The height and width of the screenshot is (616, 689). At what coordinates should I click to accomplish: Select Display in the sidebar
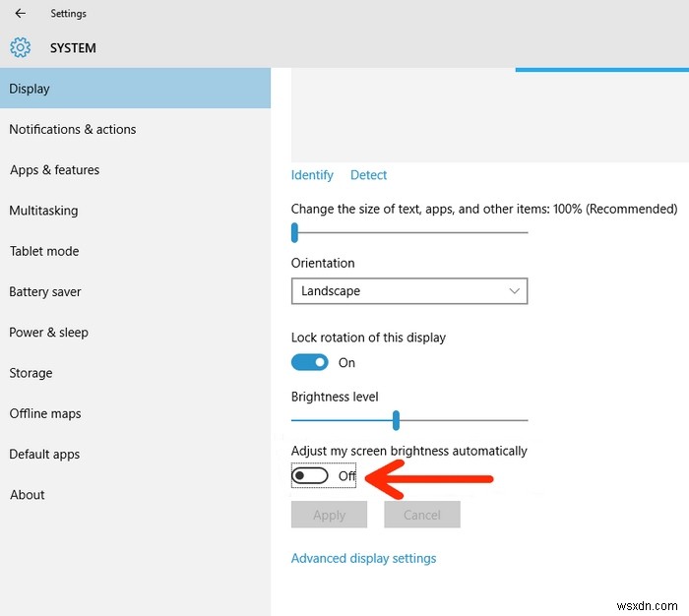136,89
